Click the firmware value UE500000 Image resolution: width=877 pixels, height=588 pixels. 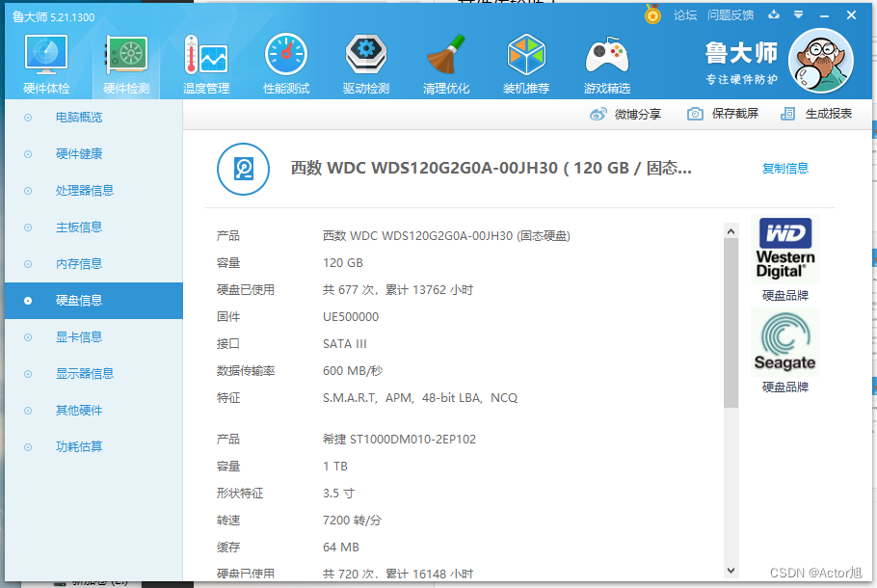tap(351, 317)
